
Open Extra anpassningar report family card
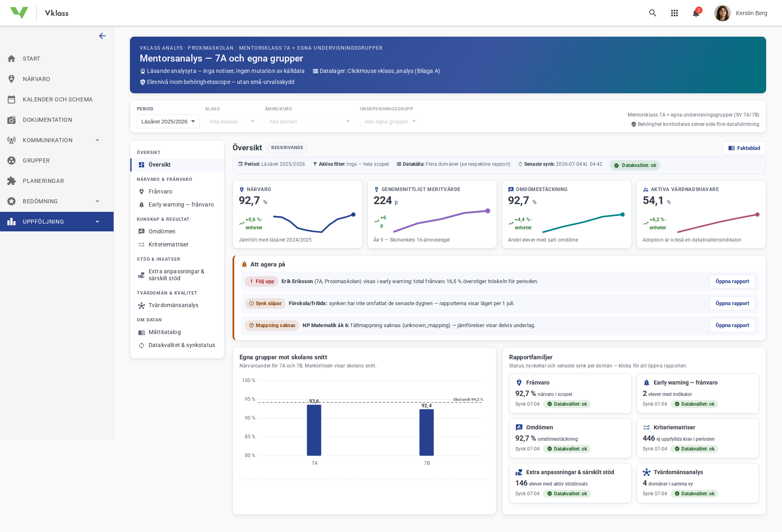[x=570, y=483]
